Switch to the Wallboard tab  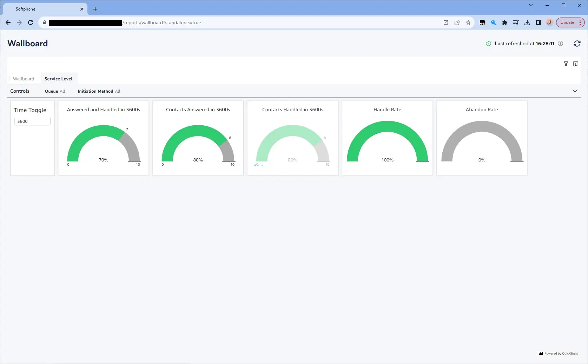24,79
